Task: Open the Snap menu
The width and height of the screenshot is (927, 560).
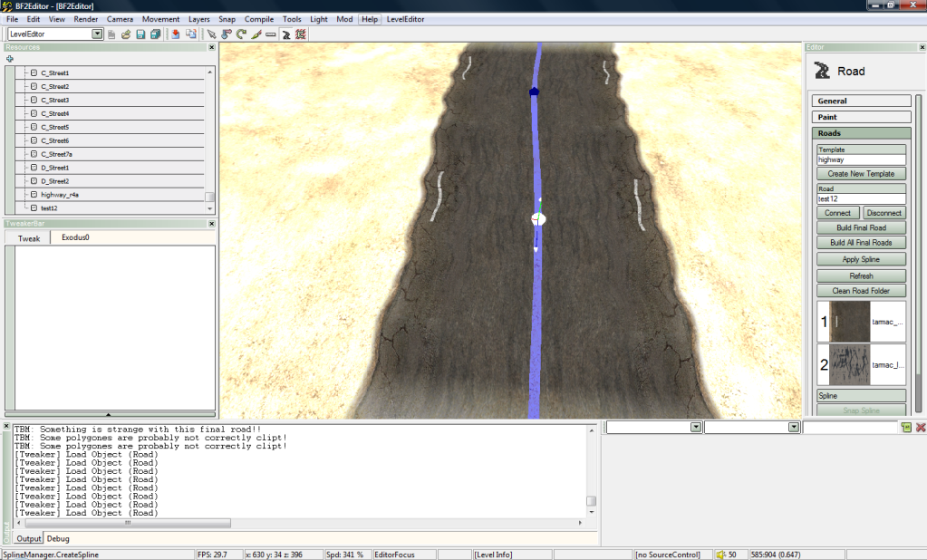Action: tap(227, 19)
